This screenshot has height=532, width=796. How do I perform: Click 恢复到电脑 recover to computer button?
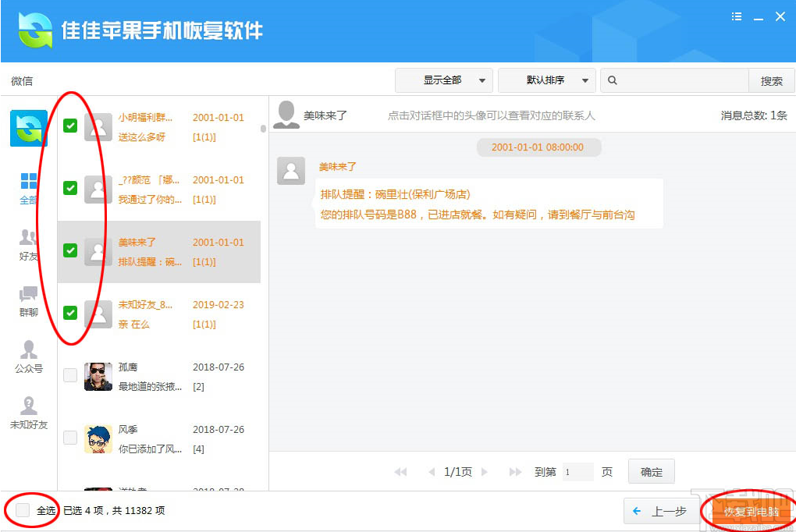coord(751,511)
